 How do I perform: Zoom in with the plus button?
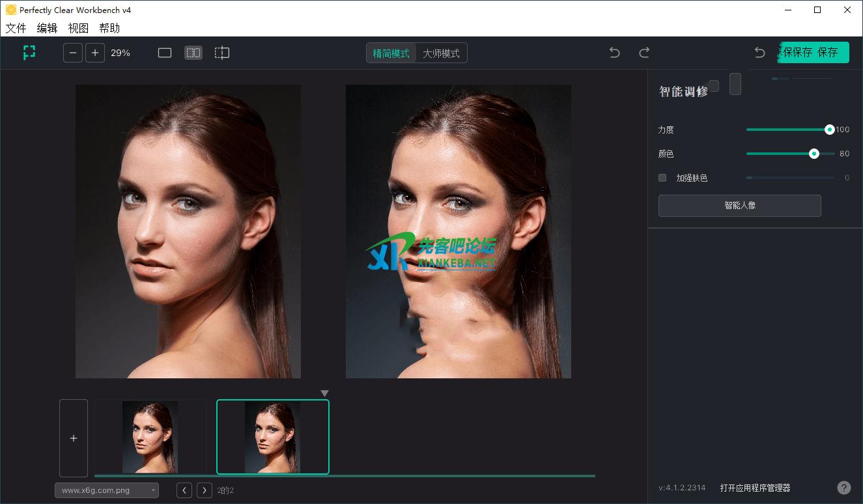point(95,53)
